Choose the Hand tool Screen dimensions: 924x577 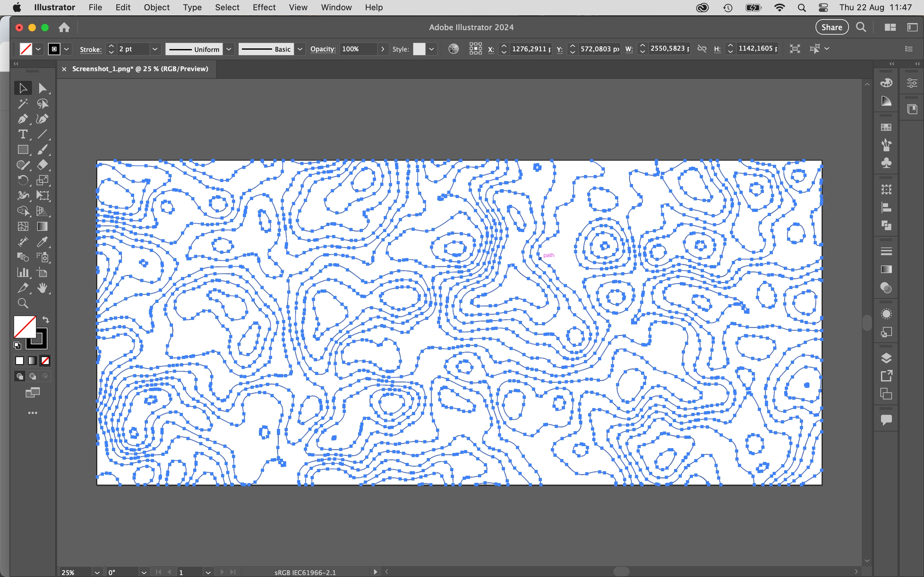42,288
